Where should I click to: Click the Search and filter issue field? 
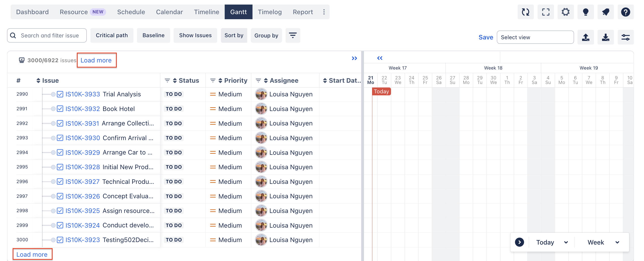point(50,35)
